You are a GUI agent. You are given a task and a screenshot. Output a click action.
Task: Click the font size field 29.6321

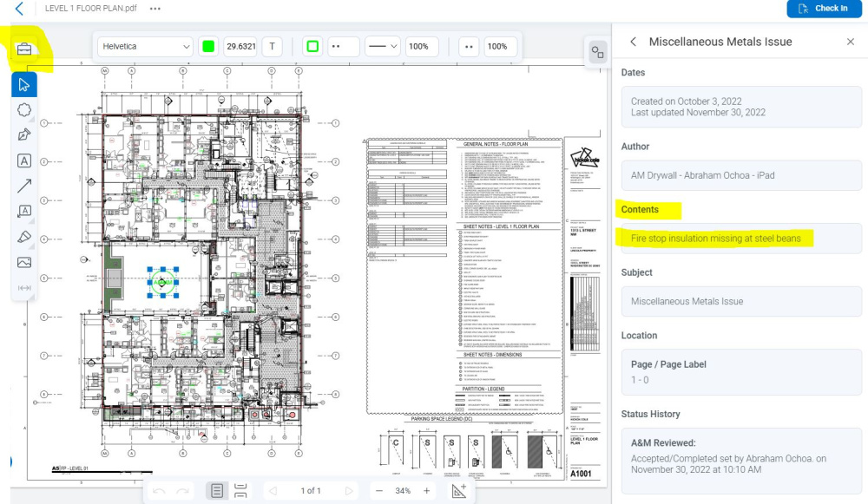[x=240, y=47]
